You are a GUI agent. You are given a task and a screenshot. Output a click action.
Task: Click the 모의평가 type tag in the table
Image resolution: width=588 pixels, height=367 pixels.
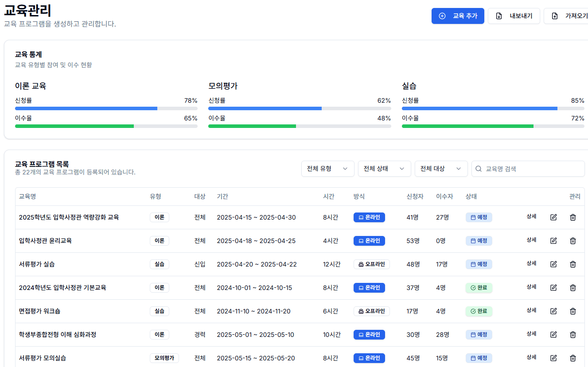click(164, 358)
